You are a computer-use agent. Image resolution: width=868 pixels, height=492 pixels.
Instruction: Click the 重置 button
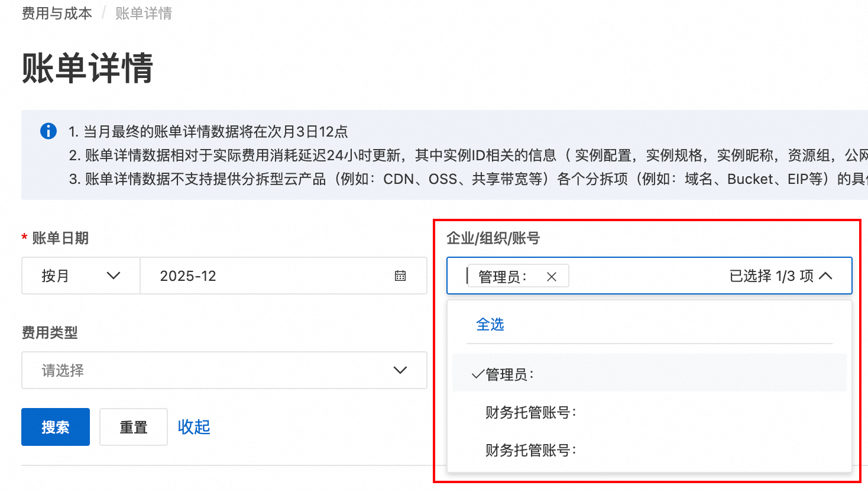tap(133, 427)
